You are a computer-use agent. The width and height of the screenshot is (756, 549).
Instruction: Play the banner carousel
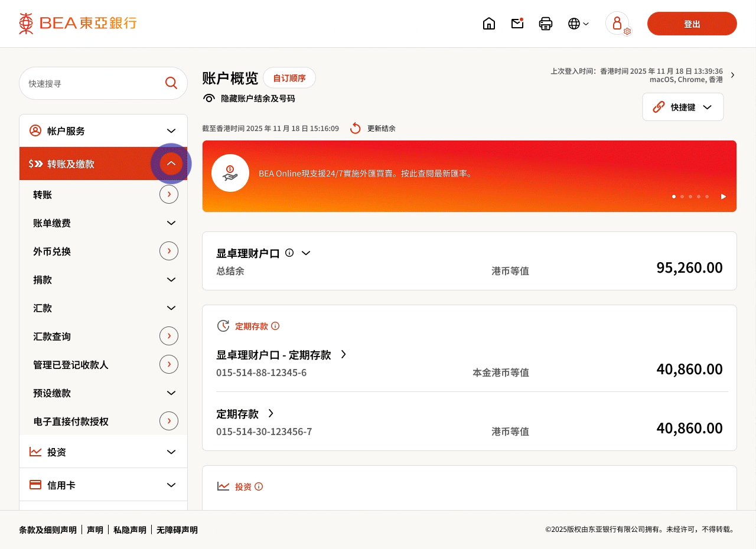tap(724, 197)
